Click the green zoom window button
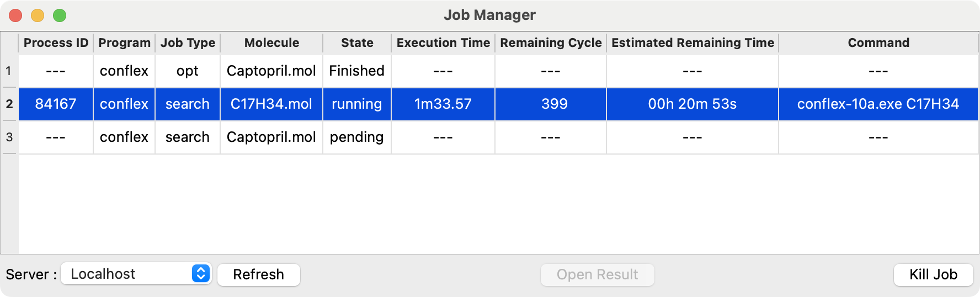The width and height of the screenshot is (980, 297). [60, 15]
